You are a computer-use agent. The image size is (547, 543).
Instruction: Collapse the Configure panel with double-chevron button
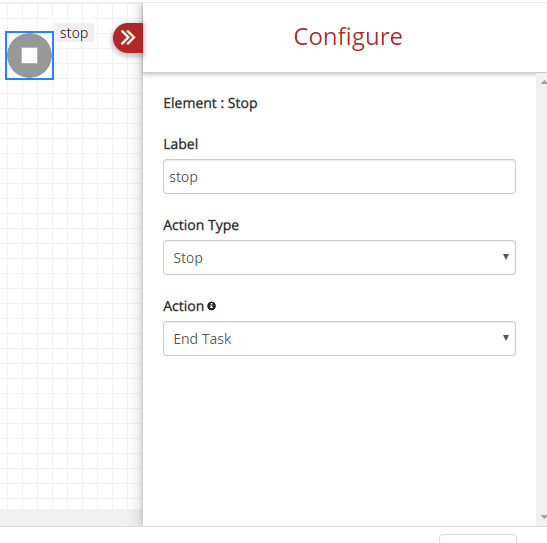(128, 38)
